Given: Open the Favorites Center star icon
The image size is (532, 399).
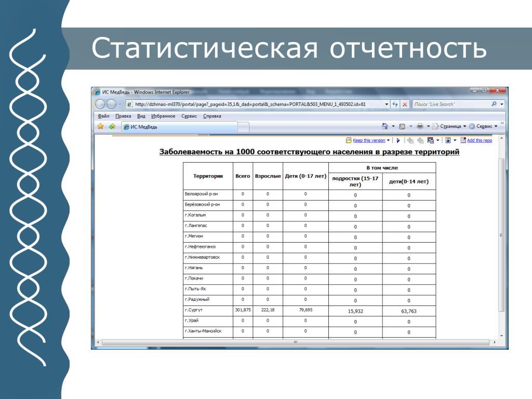Looking at the screenshot, I should [x=100, y=127].
